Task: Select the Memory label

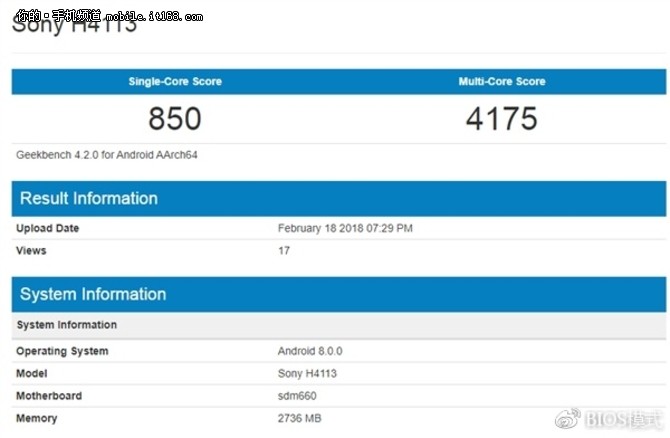Action: [x=36, y=418]
